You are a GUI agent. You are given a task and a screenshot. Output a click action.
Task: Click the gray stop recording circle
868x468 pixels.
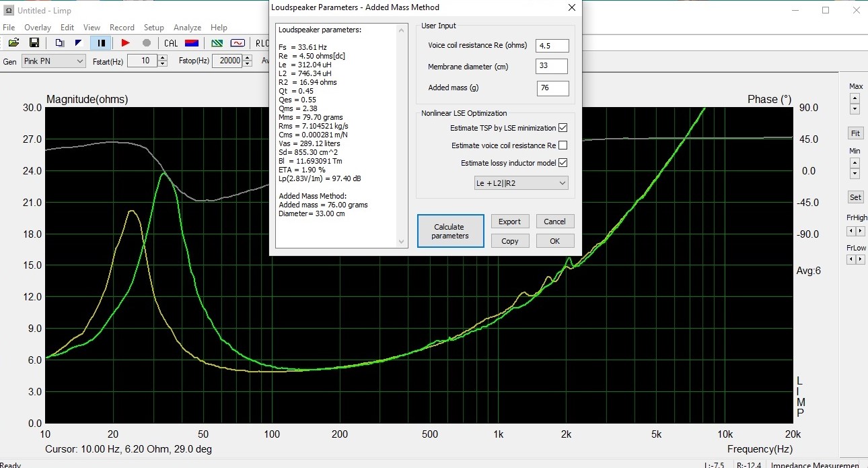pos(146,42)
